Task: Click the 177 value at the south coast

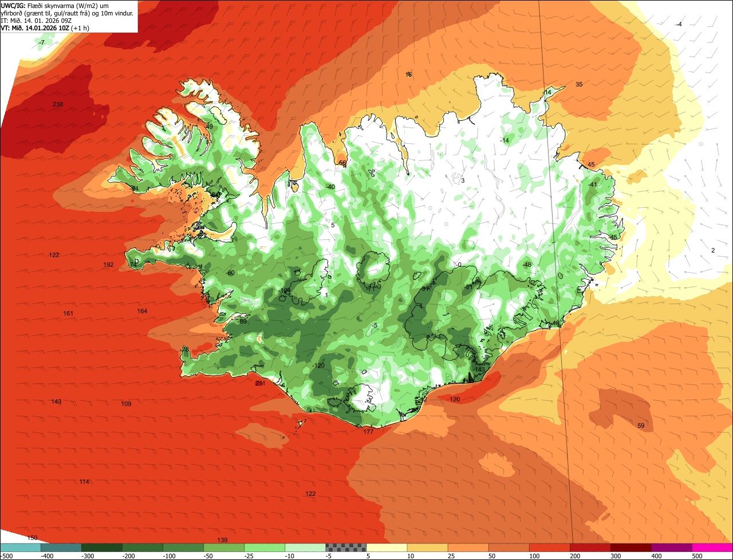Action: coord(368,432)
